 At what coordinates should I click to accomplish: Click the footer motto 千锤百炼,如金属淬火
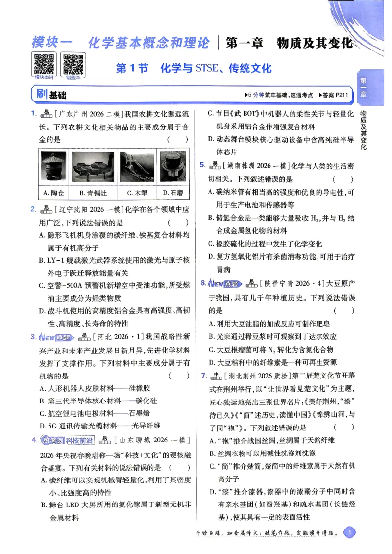(268, 533)
